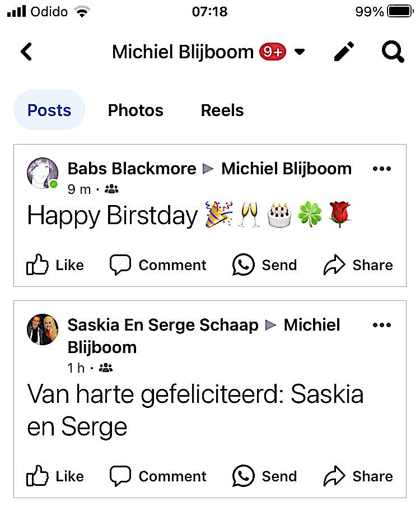Switch to the Photos tab
Image resolution: width=420 pixels, height=506 pixels.
[x=136, y=110]
